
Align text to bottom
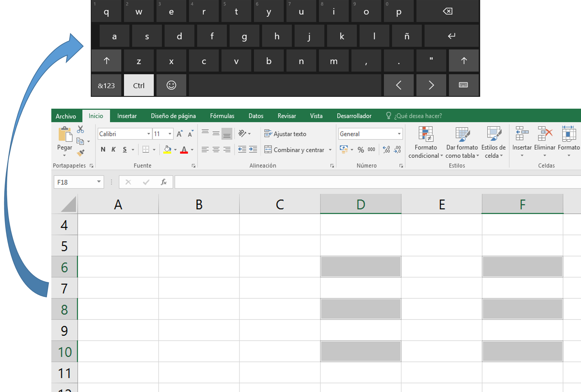(227, 133)
